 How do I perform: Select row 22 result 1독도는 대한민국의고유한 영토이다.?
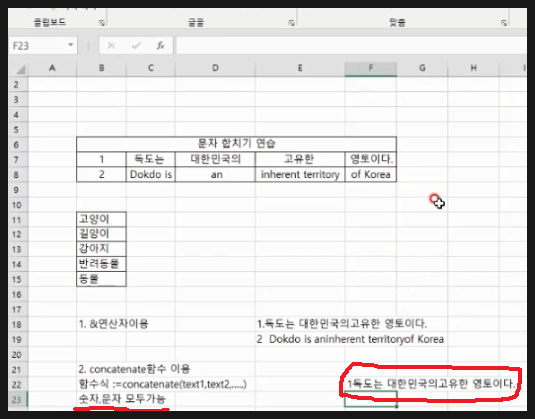tap(431, 384)
